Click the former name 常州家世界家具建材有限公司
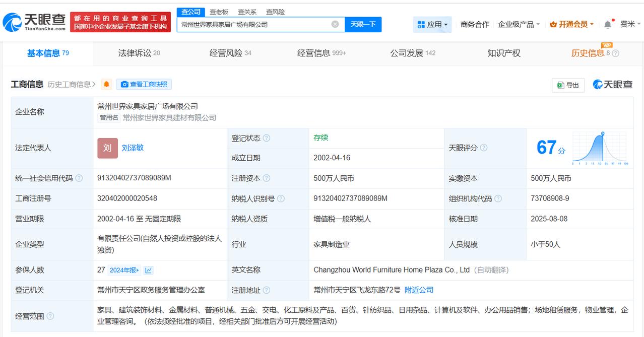The height and width of the screenshot is (337, 644). 169,118
